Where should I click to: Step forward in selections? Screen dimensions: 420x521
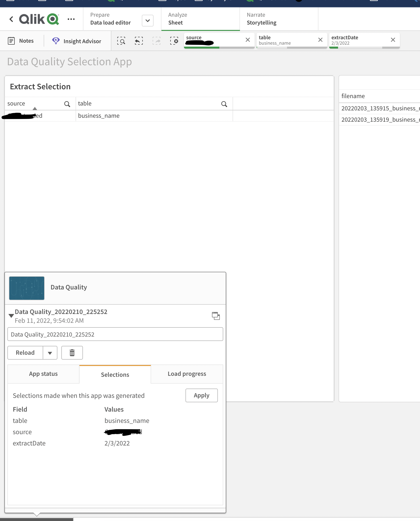coord(157,41)
